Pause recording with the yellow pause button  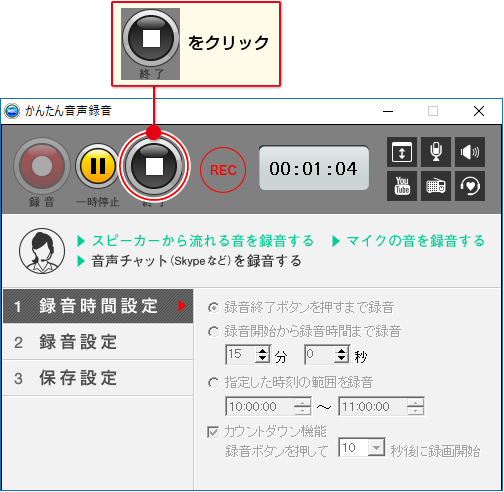(x=98, y=166)
